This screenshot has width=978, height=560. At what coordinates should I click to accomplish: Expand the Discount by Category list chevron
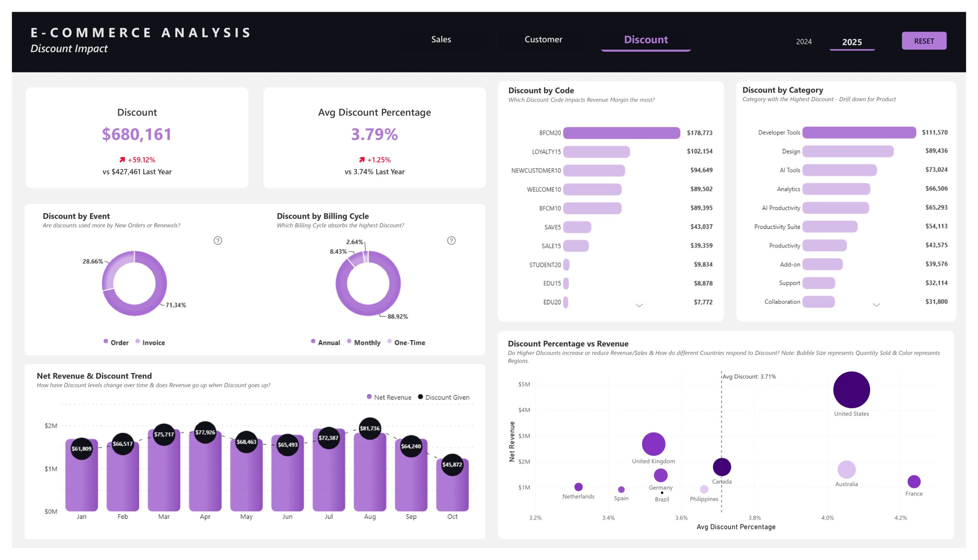click(x=876, y=305)
